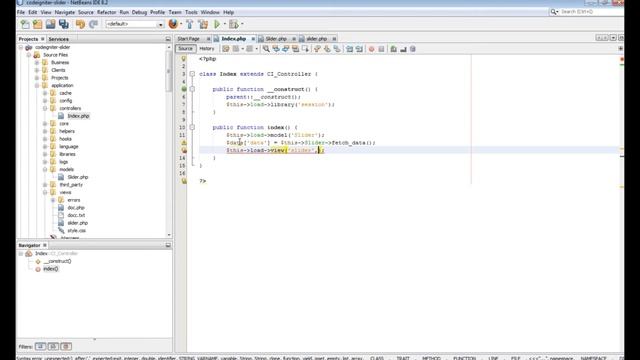The width and height of the screenshot is (640, 360).
Task: Click the Firefox browser selector icon
Action: pos(173,24)
